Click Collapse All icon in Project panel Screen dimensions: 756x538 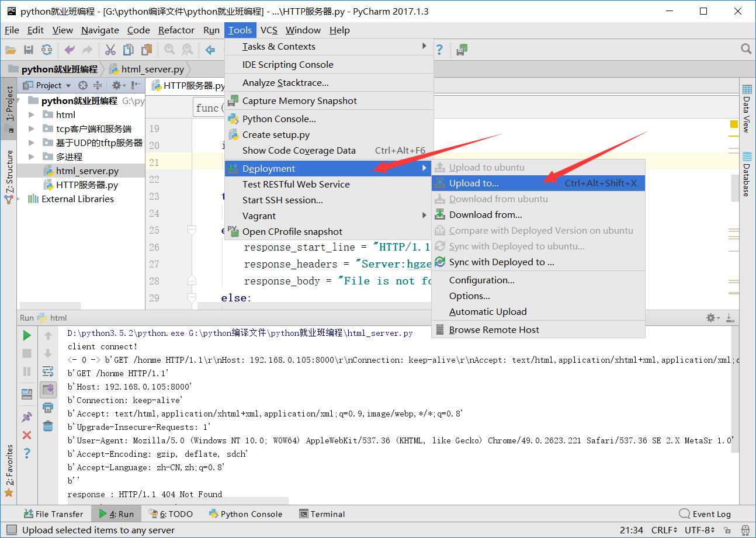pos(97,85)
